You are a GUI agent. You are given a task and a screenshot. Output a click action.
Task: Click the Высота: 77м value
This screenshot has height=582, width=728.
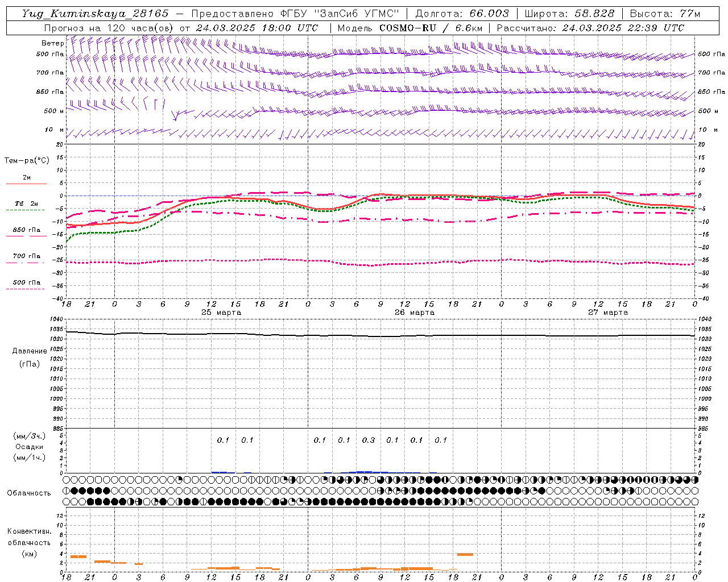pyautogui.click(x=665, y=14)
